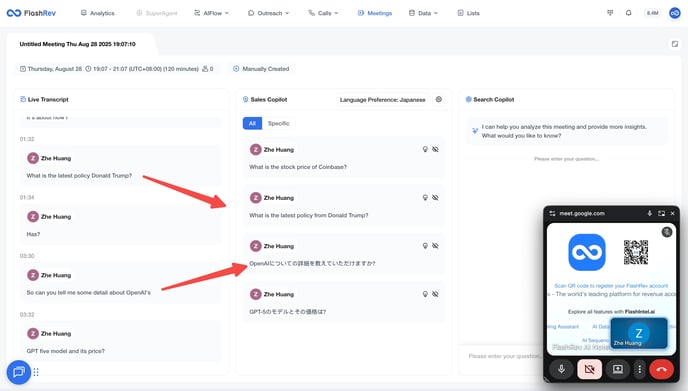Image resolution: width=688 pixels, height=391 pixels.
Task: Click the 6.4M credits badge
Action: pos(652,13)
